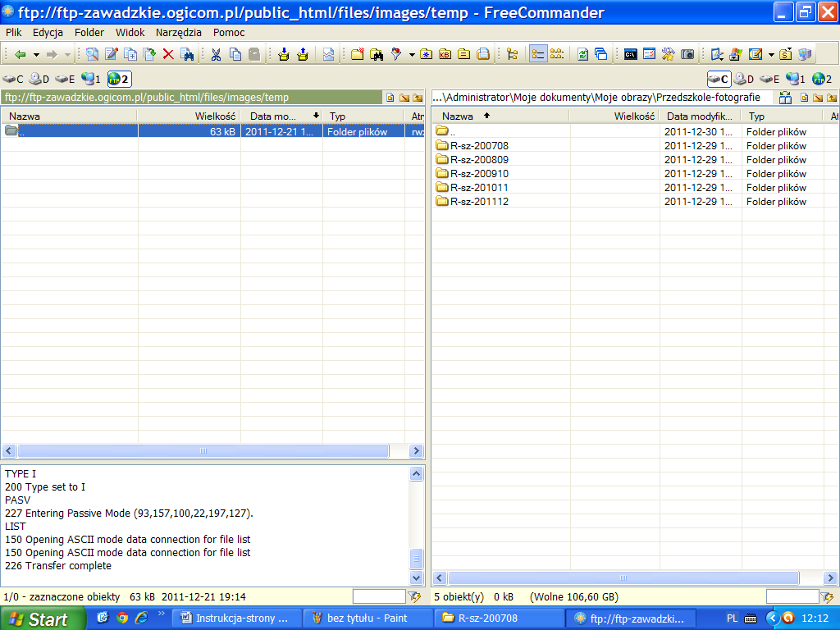Open the favorite tools dropdown arrow
The height and width of the screenshot is (630, 840).
[x=771, y=55]
